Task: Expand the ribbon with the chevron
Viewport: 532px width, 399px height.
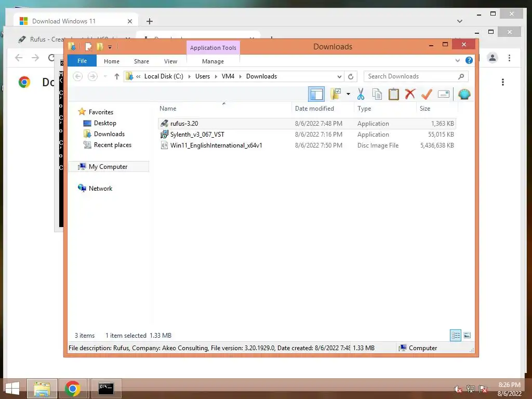Action: [x=457, y=61]
